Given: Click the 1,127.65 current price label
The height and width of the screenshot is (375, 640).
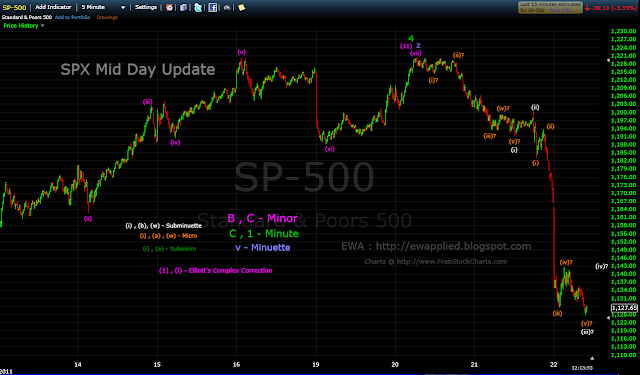Looking at the screenshot, I should tap(624, 308).
